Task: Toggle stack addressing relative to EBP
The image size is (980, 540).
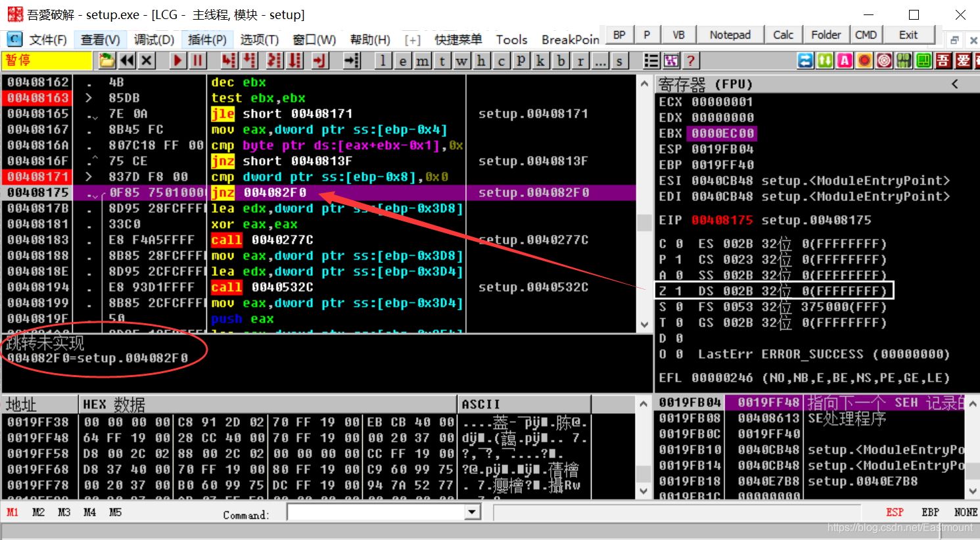Action: click(930, 512)
